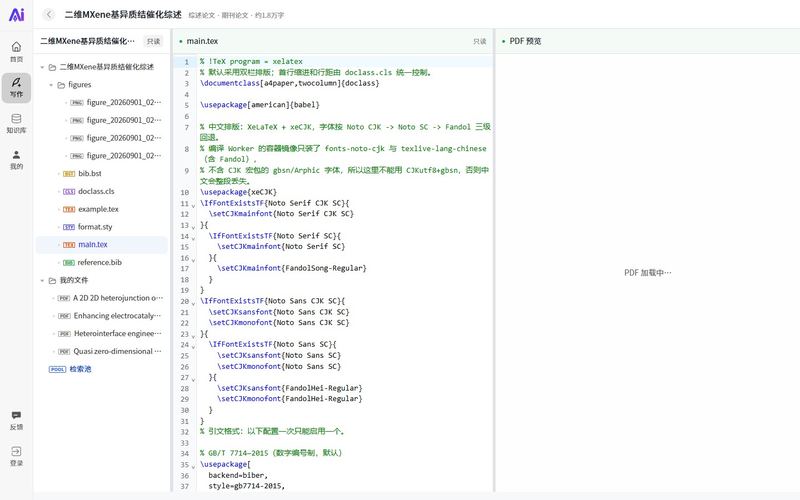800x500 pixels.
Task: Fold the code block at line 27
Action: click(193, 379)
